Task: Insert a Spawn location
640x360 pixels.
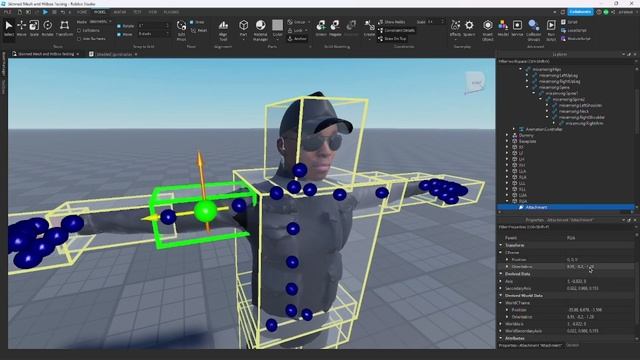Action: (469, 28)
